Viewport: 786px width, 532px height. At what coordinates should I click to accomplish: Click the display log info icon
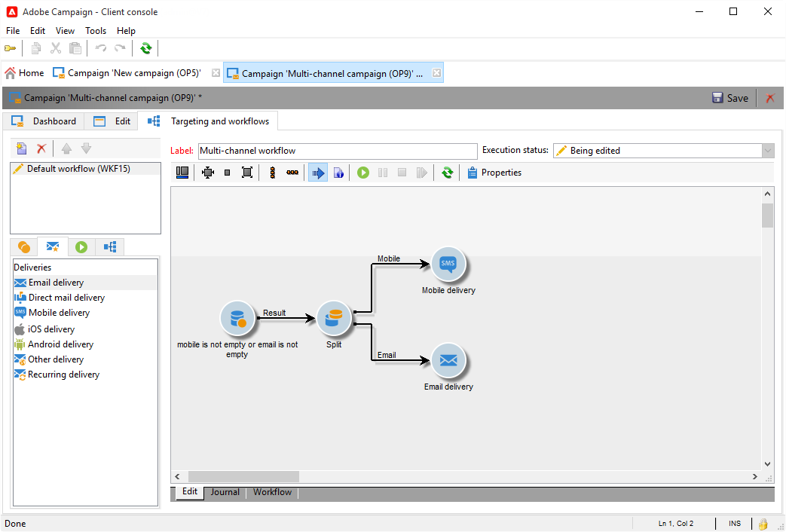tap(338, 173)
